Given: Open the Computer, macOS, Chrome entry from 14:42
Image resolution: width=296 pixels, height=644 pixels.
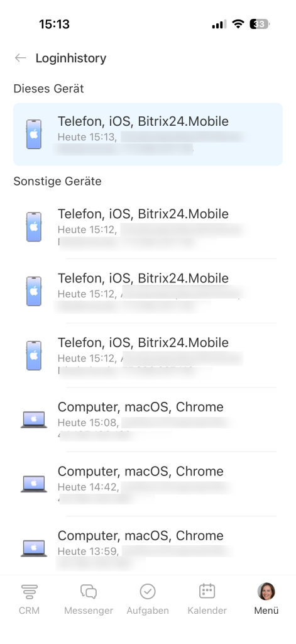Looking at the screenshot, I should pos(148,484).
